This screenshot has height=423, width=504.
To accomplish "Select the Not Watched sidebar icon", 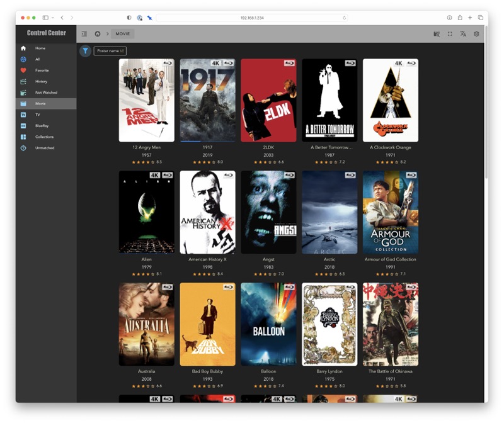I will click(23, 93).
